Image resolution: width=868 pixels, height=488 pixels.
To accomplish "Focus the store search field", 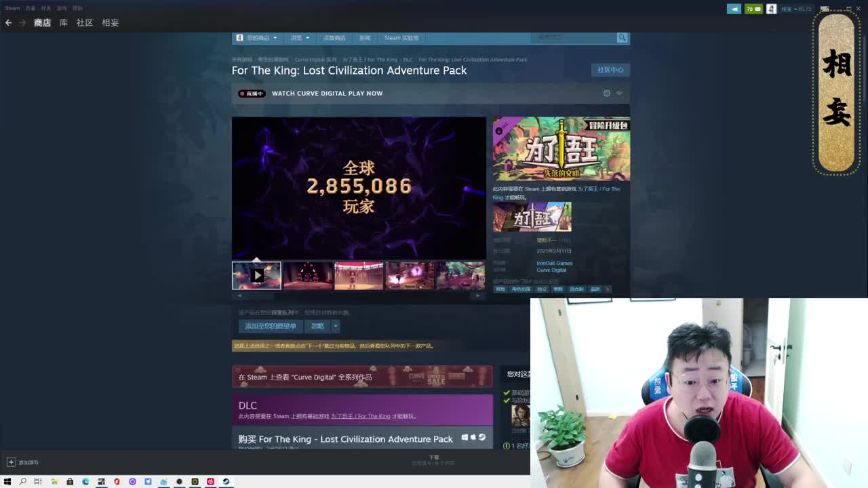I will click(x=574, y=37).
